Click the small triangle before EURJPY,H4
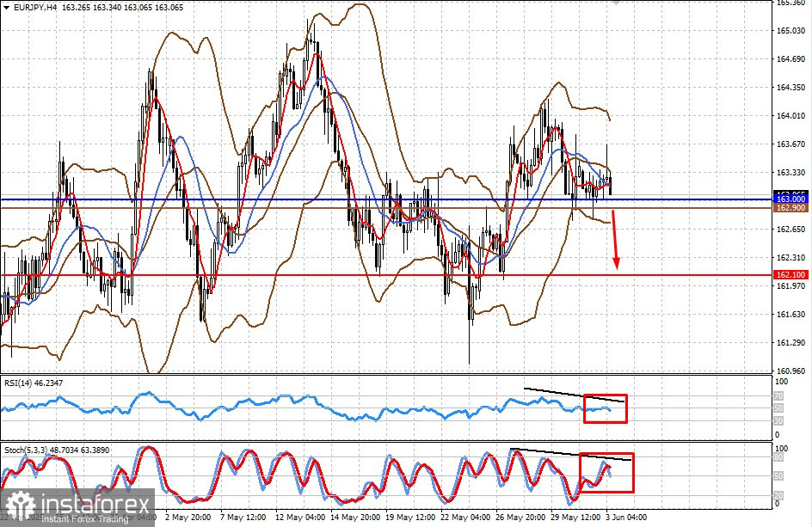812x527 pixels. click(x=6, y=8)
